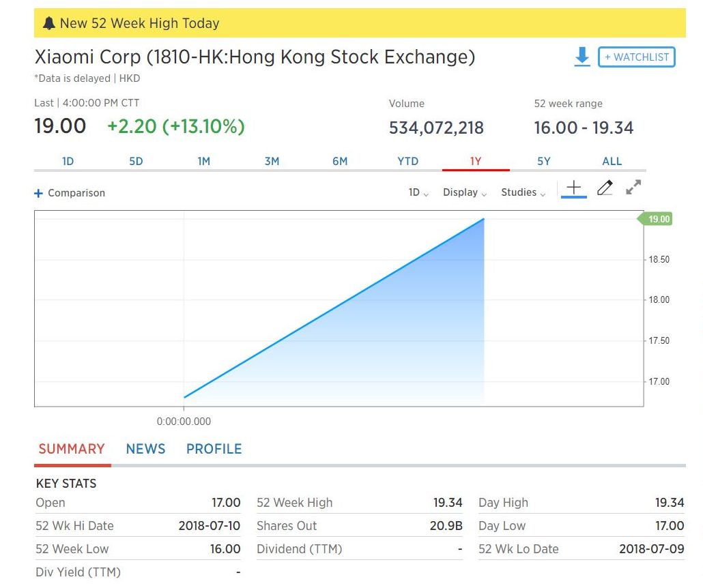The width and height of the screenshot is (703, 588).
Task: Click the bell alert icon
Action: (48, 23)
